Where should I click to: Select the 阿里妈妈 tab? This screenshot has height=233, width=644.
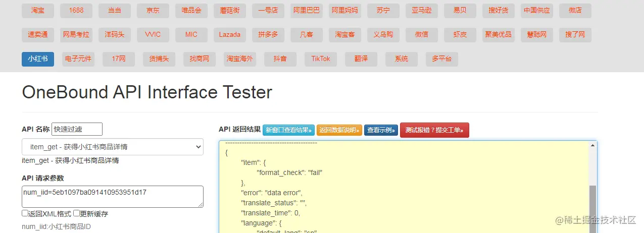click(x=345, y=11)
